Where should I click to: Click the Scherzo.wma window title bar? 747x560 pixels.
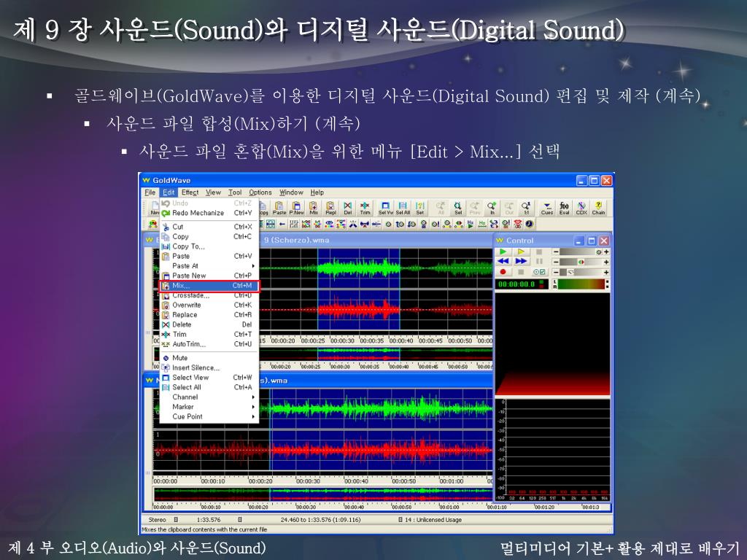click(x=318, y=240)
